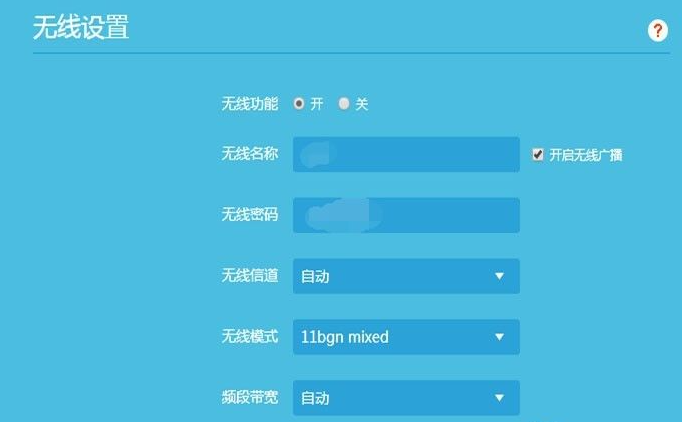
Task: Click the 无线信道 label text
Action: 249,275
